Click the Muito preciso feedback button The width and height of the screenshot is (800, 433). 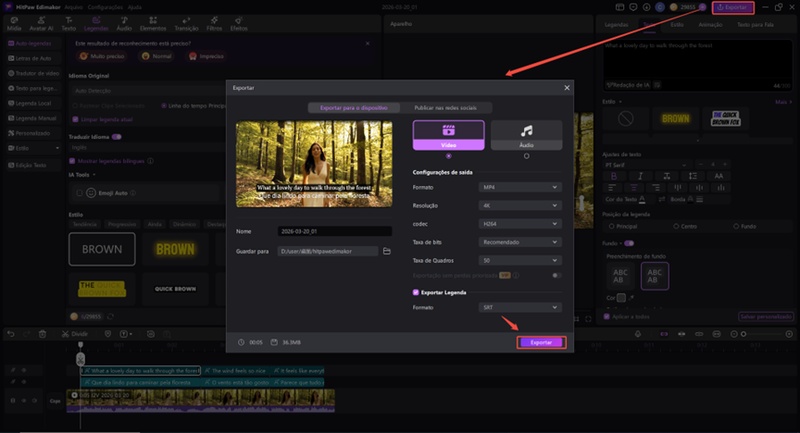(102, 56)
